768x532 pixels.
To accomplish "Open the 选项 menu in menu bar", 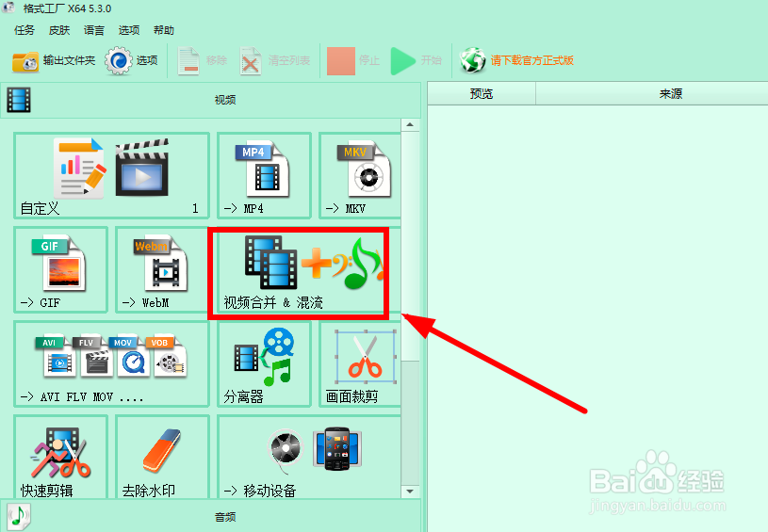I will pos(129,30).
